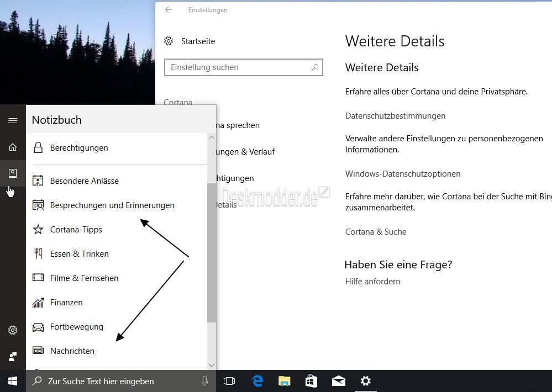The height and width of the screenshot is (392, 552).
Task: Click the Filme & Fernsehen film icon
Action: tap(38, 278)
